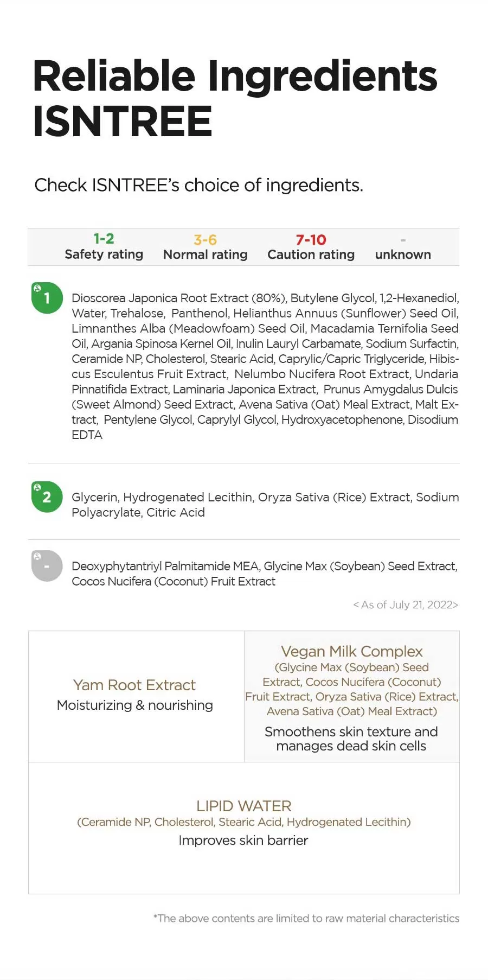
Task: Click the green rating 1 badge
Action: [x=47, y=298]
